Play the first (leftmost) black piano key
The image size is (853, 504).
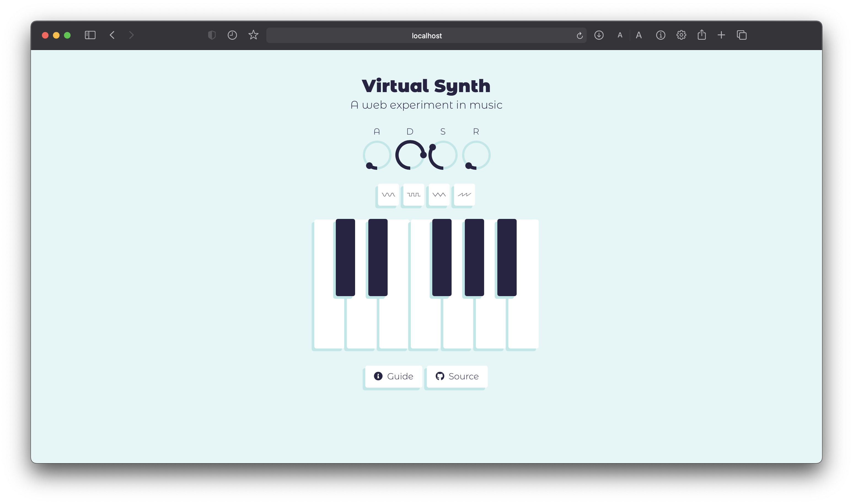[345, 257]
